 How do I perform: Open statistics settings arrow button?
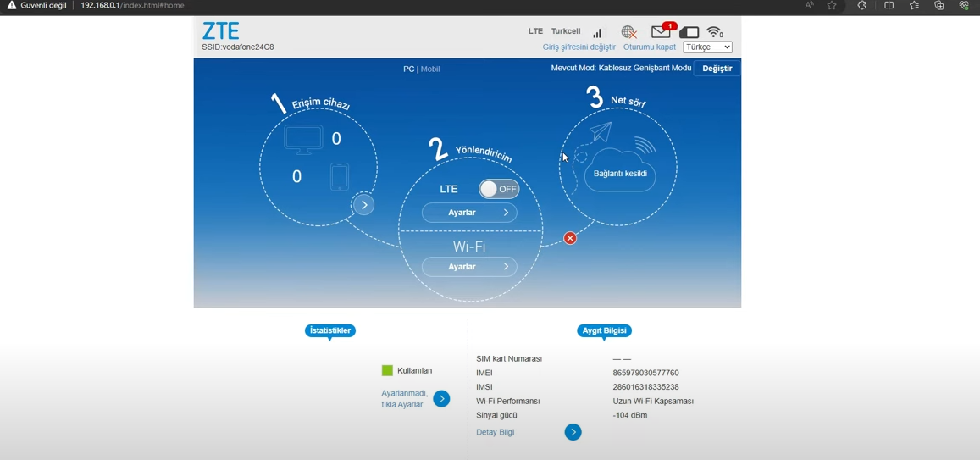(441, 399)
